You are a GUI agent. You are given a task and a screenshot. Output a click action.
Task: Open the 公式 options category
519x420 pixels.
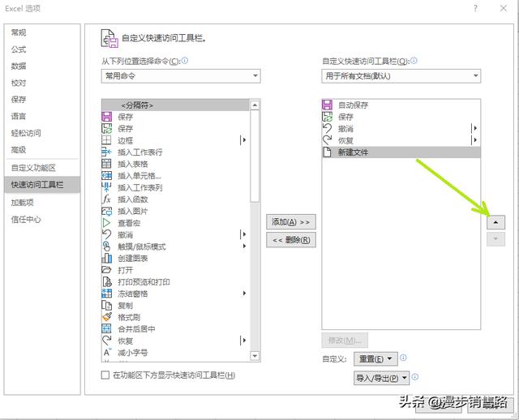click(x=42, y=49)
